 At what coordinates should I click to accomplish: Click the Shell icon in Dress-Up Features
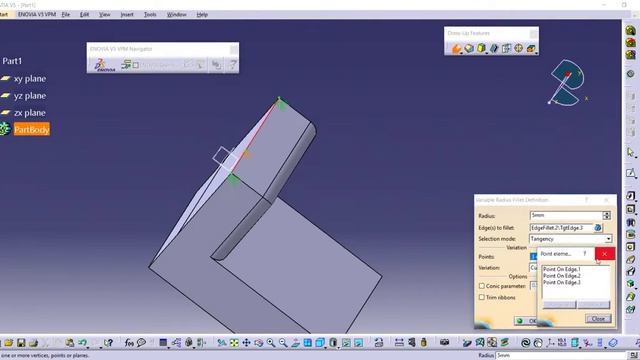coord(494,48)
